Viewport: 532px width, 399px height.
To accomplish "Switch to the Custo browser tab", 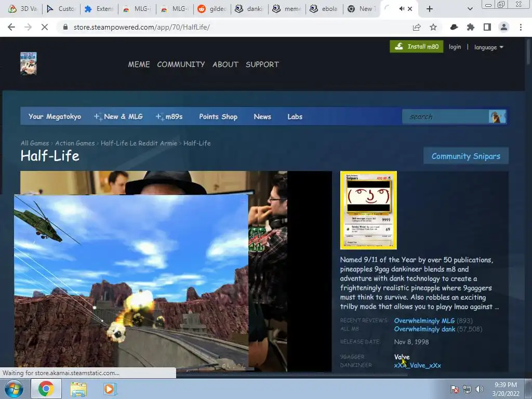I will pos(61,9).
